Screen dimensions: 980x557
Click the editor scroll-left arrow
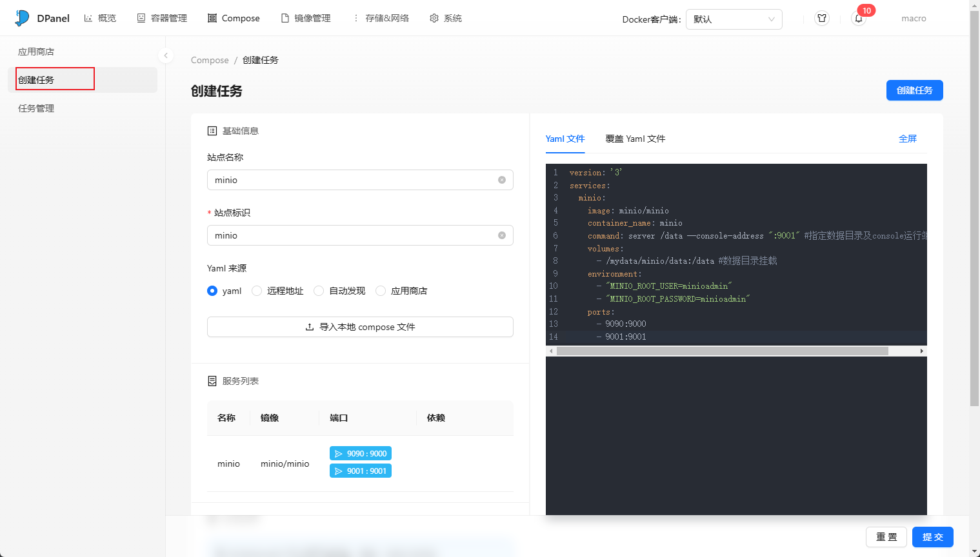pyautogui.click(x=551, y=351)
